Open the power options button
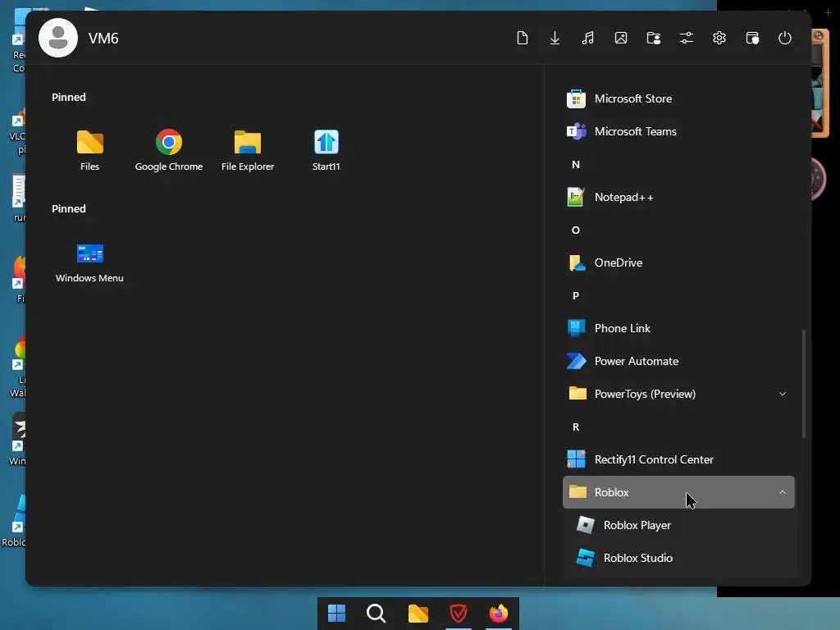This screenshot has height=630, width=840. pyautogui.click(x=785, y=38)
